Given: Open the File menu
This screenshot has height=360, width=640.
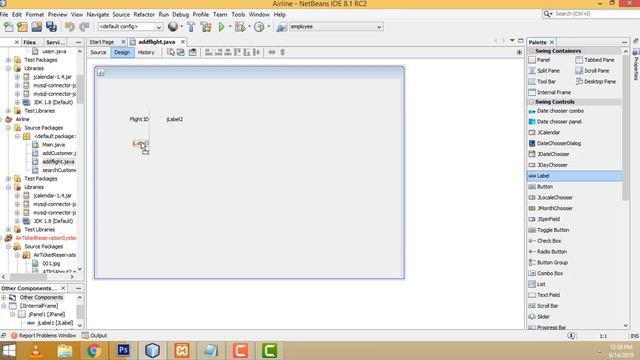Looking at the screenshot, I should click(4, 15).
